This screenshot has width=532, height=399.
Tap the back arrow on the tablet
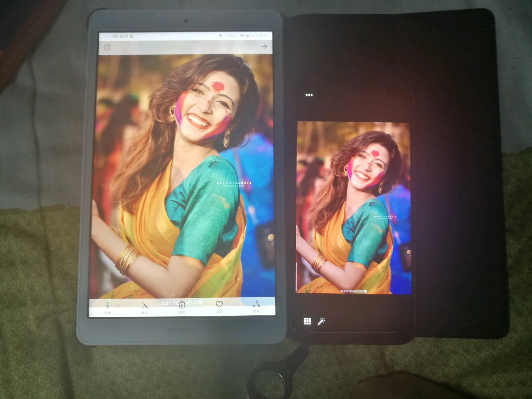pos(264,46)
